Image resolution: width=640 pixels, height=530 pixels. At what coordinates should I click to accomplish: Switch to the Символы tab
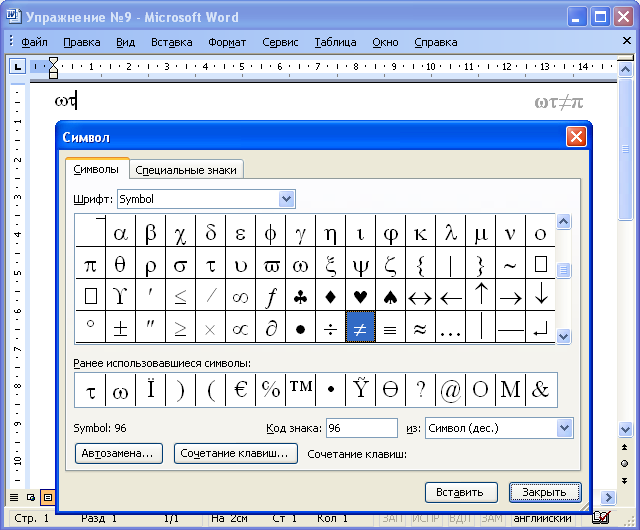tap(96, 169)
